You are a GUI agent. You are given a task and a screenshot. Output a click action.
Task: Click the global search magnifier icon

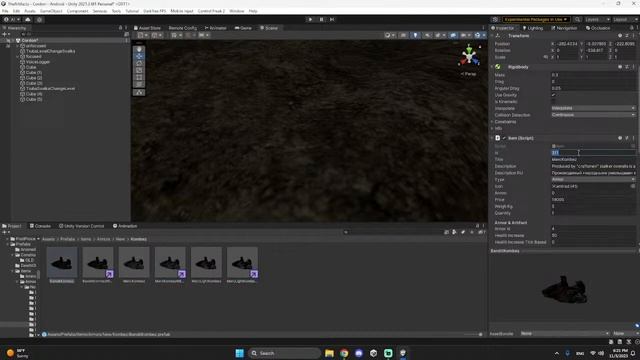[577, 19]
